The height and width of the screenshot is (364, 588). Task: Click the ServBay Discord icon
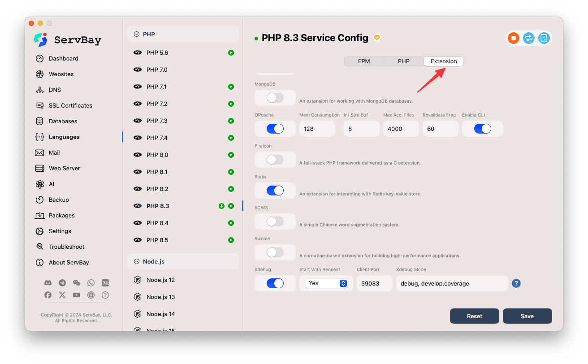pyautogui.click(x=48, y=283)
